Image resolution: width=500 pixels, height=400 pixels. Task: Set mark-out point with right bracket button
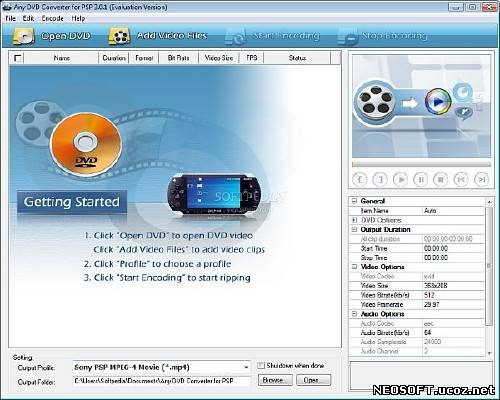(x=380, y=180)
